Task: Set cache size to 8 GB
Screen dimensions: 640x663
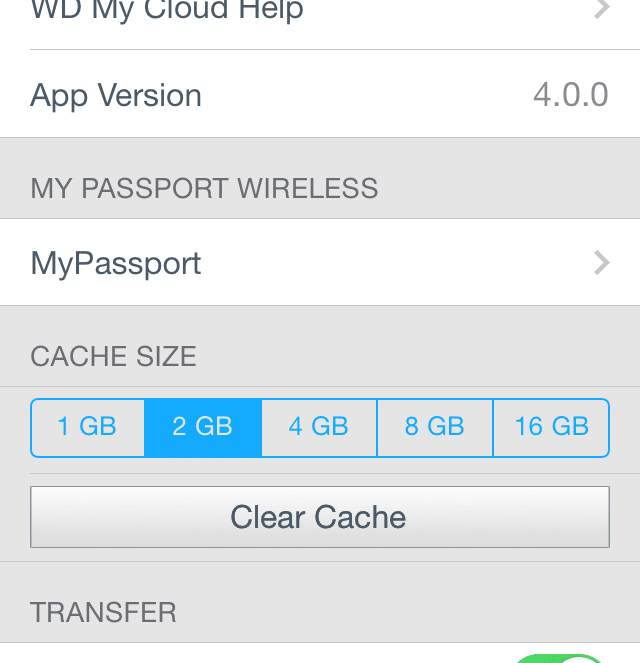Action: click(435, 427)
